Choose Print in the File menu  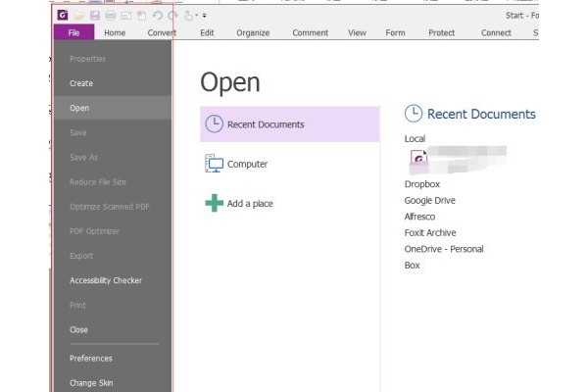coord(113,305)
